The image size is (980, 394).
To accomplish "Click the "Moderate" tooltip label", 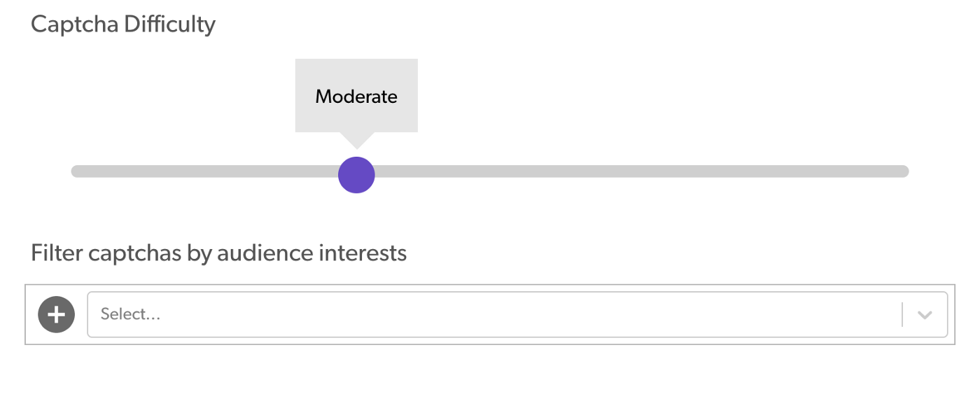I will point(356,97).
